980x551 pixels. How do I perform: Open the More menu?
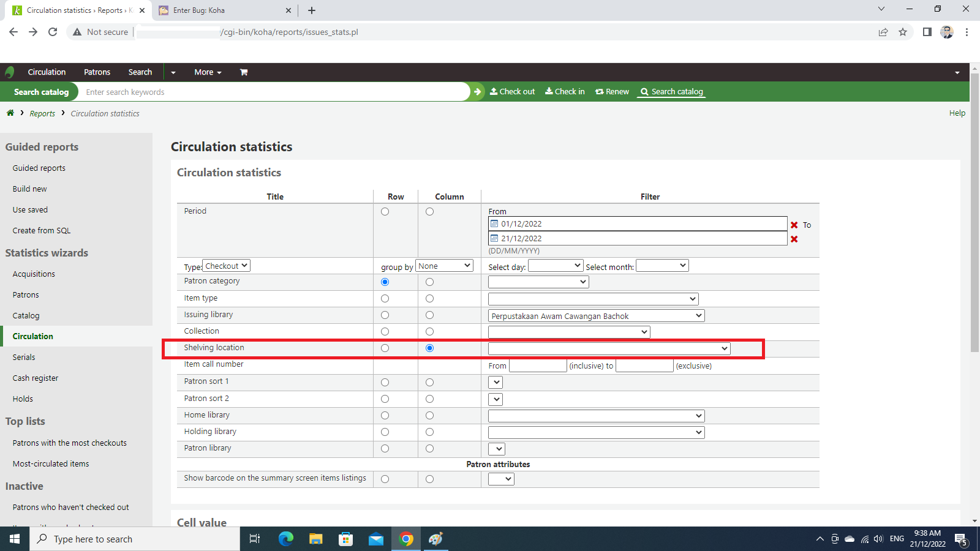208,72
